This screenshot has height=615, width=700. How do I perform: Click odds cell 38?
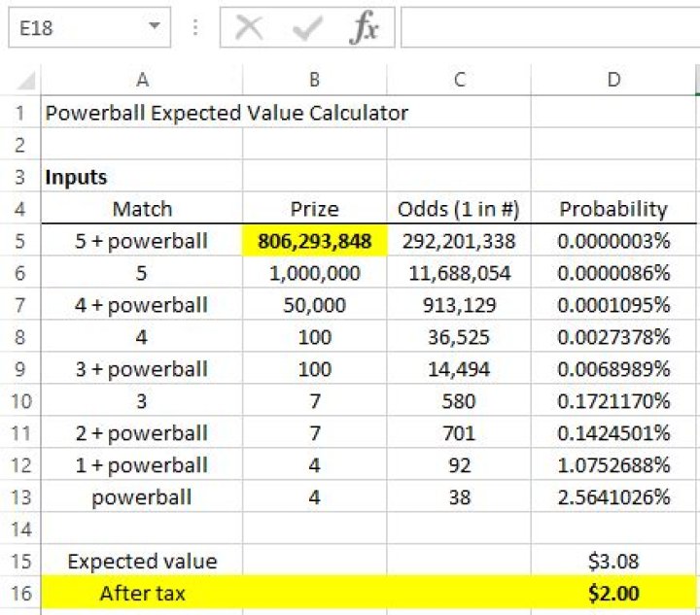[x=459, y=497]
